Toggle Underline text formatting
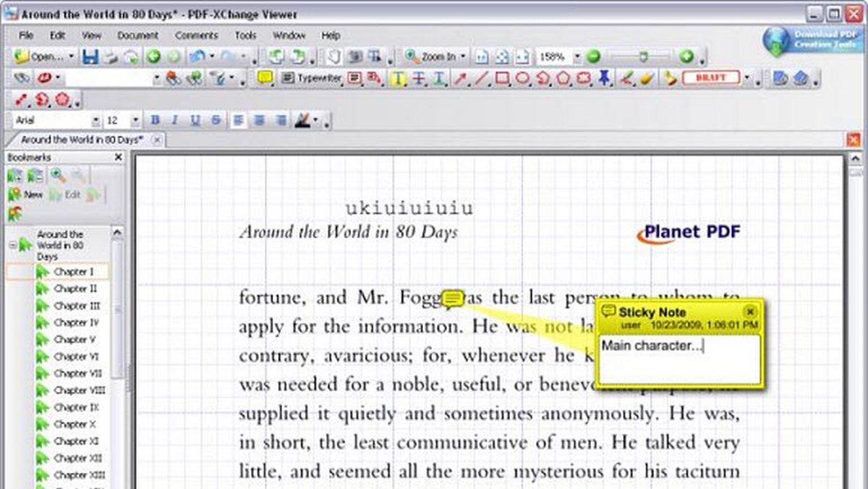Viewport: 868px width, 489px height. tap(195, 120)
